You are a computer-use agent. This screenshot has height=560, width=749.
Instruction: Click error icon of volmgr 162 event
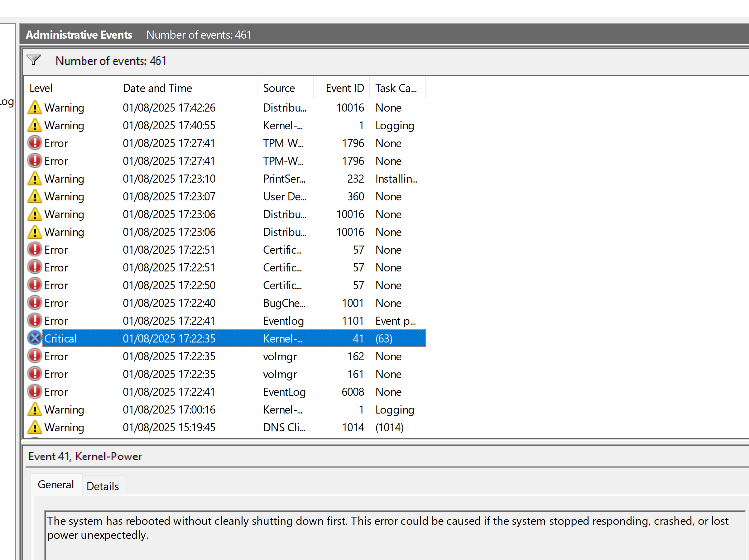pos(35,356)
